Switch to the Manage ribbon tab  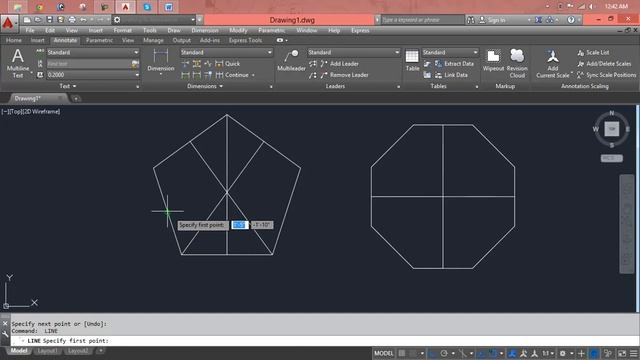click(x=153, y=40)
